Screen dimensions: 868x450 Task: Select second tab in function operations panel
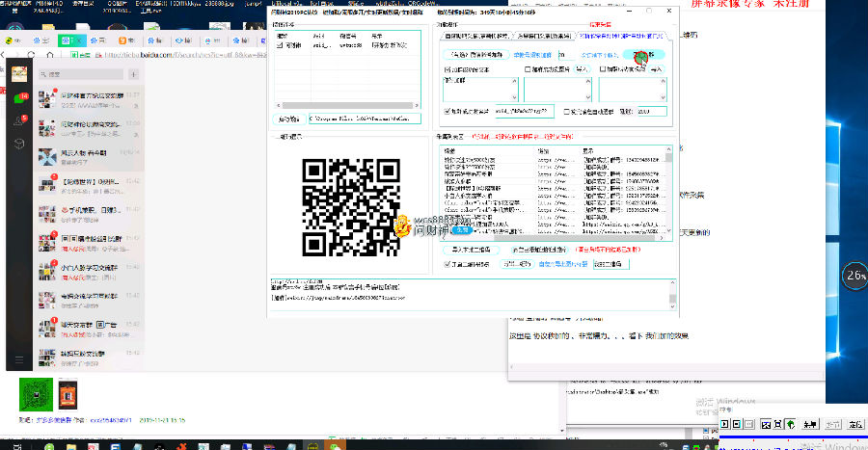tap(544, 36)
